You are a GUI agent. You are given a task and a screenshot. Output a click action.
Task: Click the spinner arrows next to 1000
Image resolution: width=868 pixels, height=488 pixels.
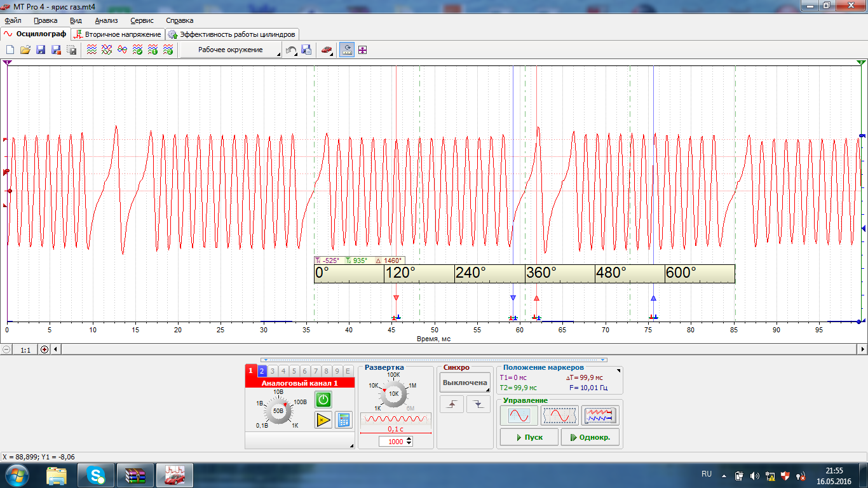pyautogui.click(x=409, y=441)
